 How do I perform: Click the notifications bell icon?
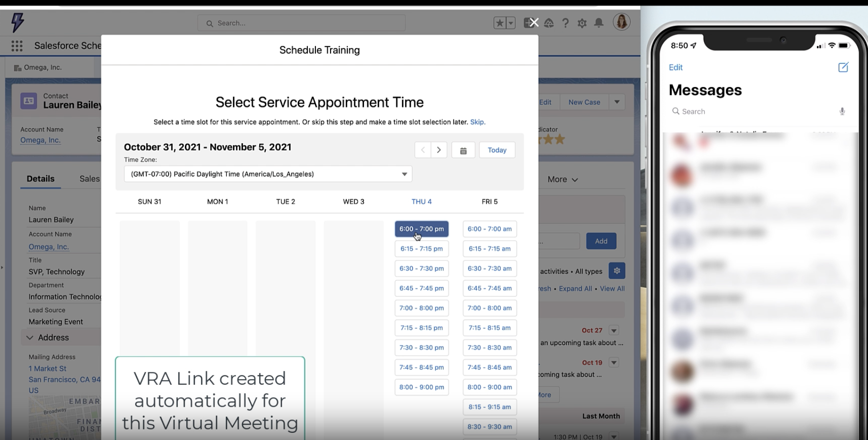pos(599,23)
